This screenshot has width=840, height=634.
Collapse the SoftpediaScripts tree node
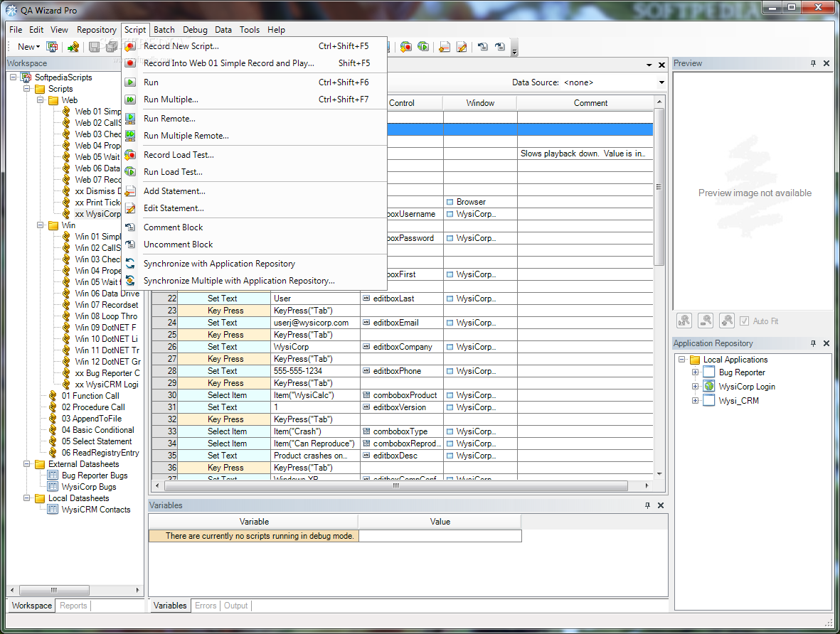tap(14, 77)
